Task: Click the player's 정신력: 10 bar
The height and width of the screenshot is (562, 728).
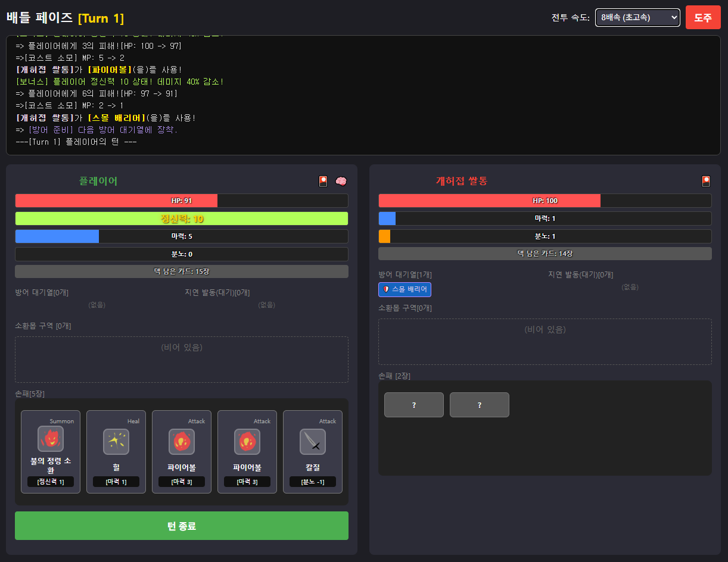Action: [x=182, y=218]
